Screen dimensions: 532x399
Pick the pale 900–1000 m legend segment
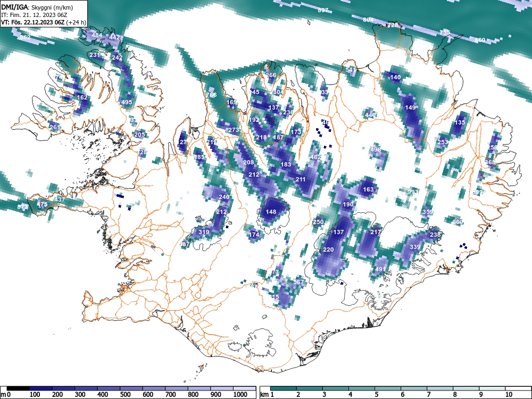221,388
